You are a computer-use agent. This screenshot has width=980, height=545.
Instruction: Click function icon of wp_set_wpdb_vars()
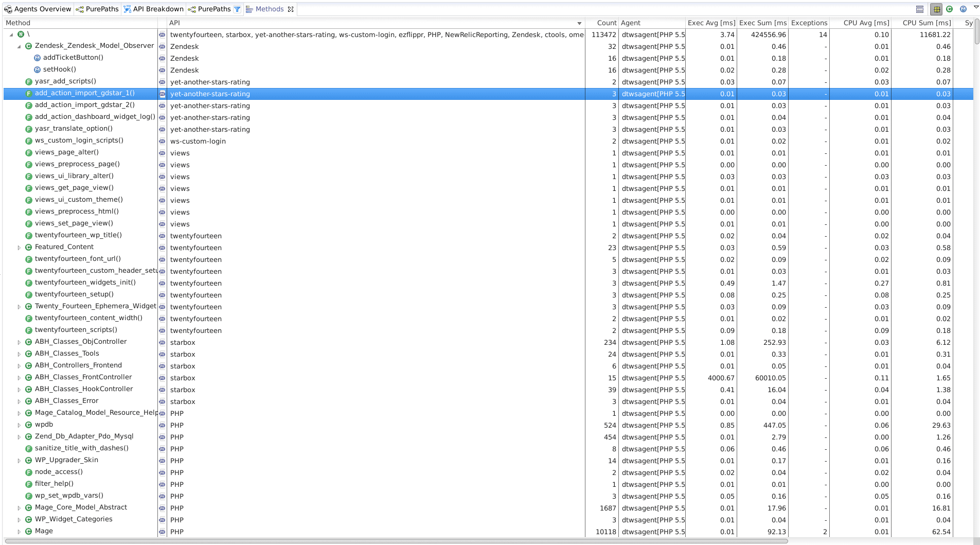pos(29,496)
